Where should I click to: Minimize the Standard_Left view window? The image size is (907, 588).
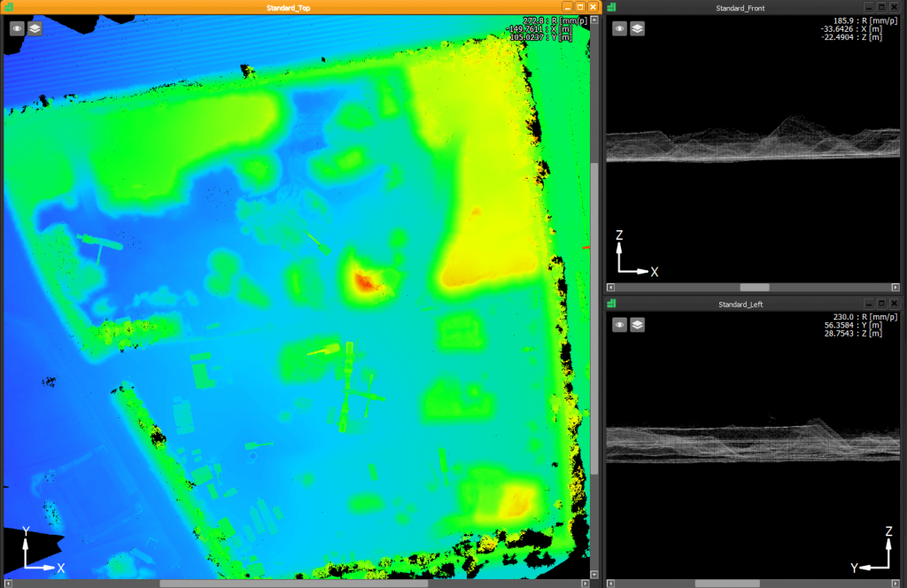pos(868,305)
